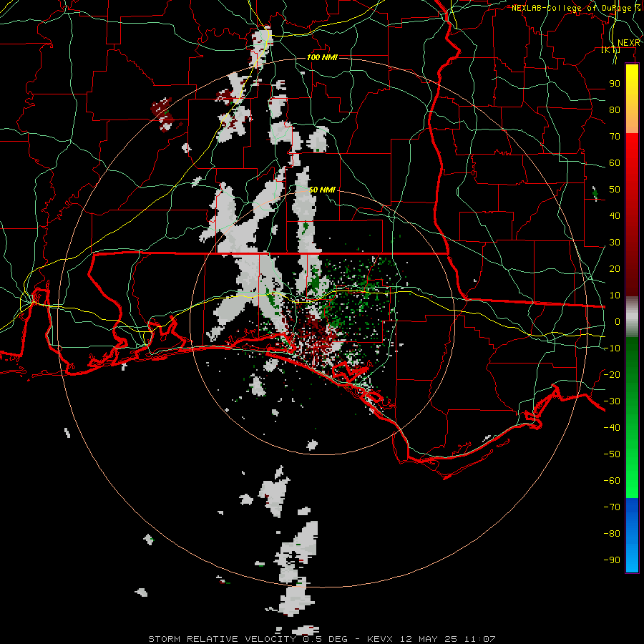Click the -60 value on velocity legend
The image size is (644, 644).
(612, 481)
